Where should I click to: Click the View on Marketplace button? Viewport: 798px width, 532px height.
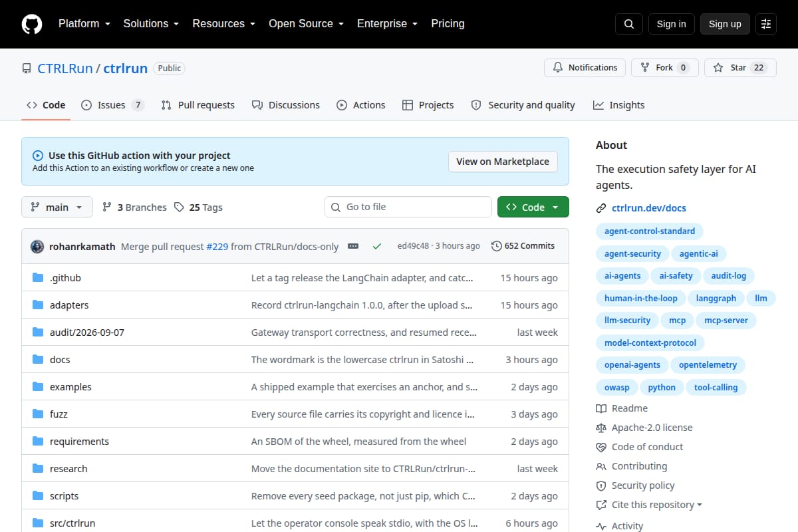(503, 162)
